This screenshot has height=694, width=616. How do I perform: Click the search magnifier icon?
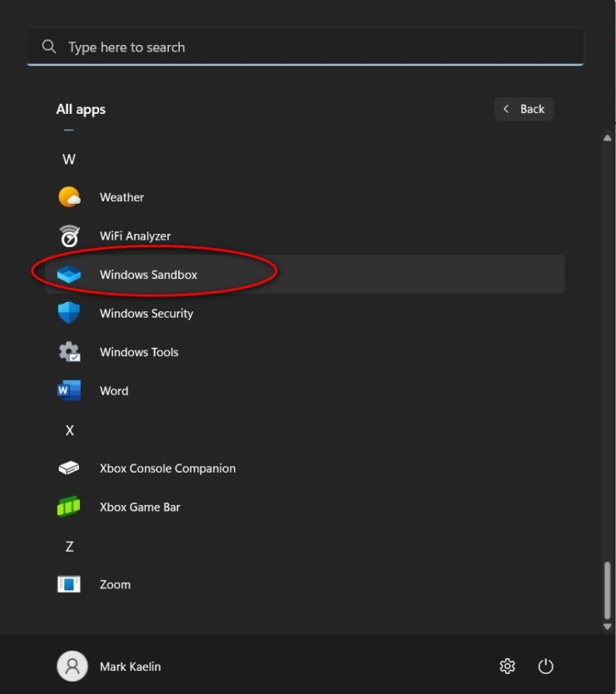[x=49, y=47]
